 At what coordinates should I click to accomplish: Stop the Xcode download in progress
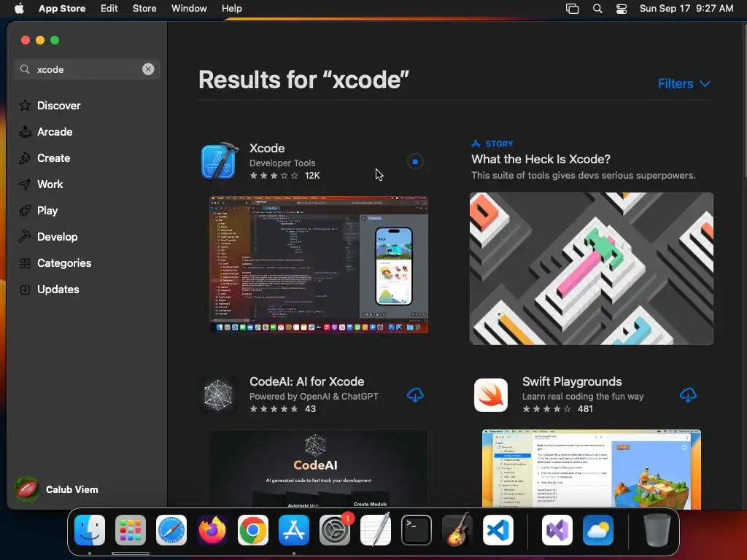pos(415,162)
